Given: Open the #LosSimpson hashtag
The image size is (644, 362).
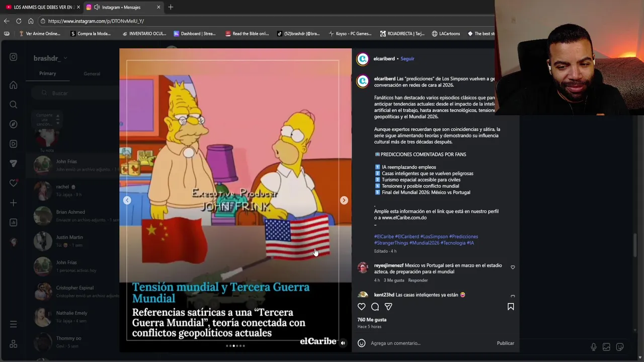Looking at the screenshot, I should [x=434, y=236].
